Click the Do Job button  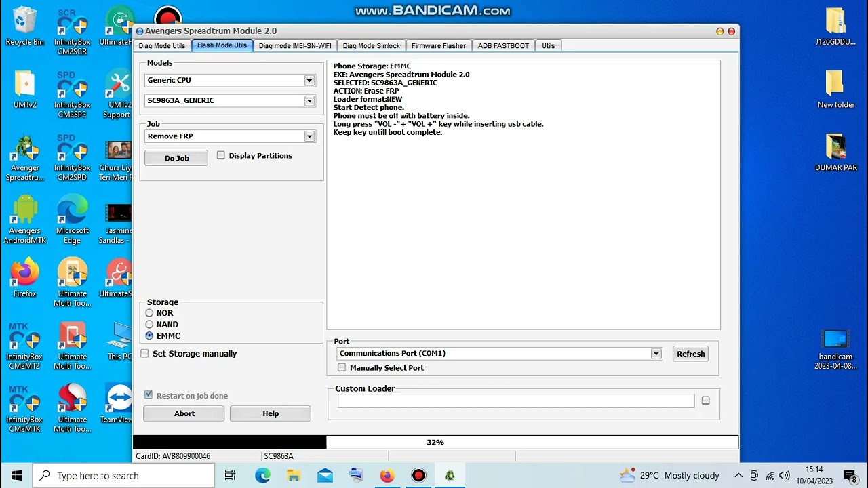[x=176, y=158]
